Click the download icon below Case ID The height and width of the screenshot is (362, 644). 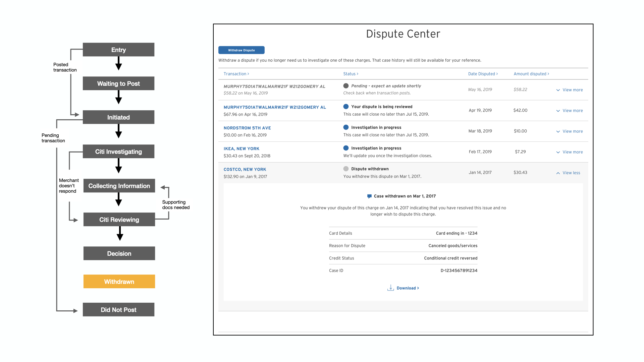tap(390, 288)
